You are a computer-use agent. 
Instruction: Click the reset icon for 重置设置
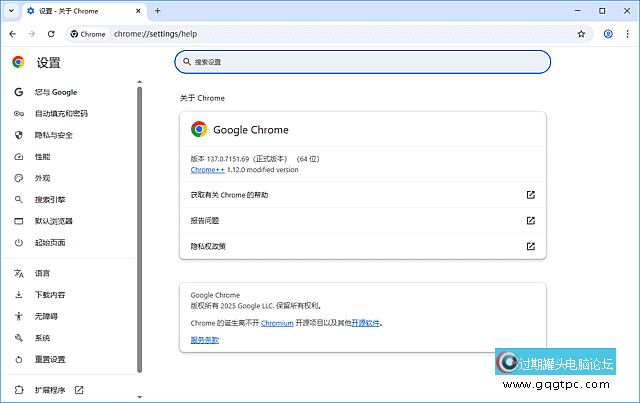click(19, 360)
